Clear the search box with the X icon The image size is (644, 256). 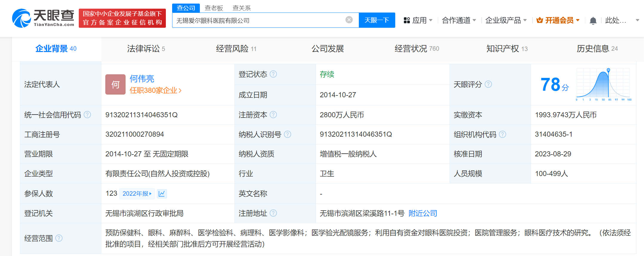349,20
